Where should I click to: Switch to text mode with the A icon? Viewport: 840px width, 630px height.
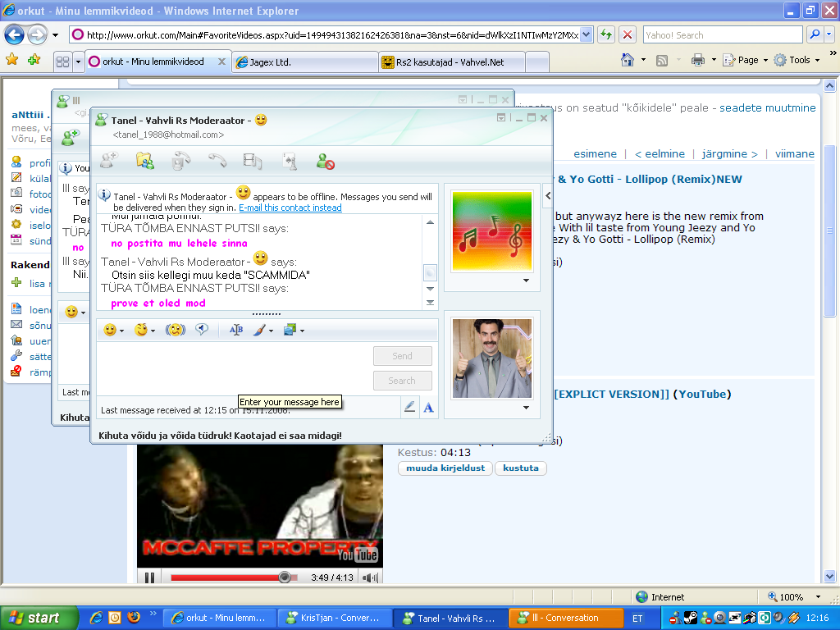428,407
